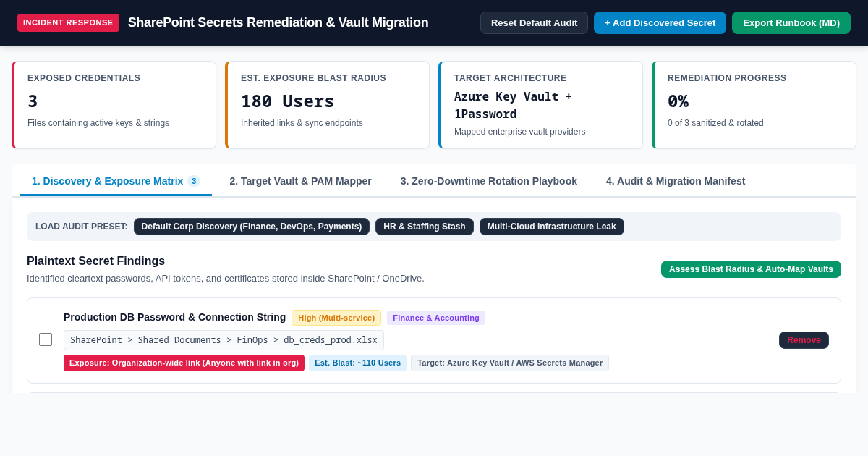Click the Target Architecture summary card
This screenshot has width=868, height=456.
tap(540, 105)
